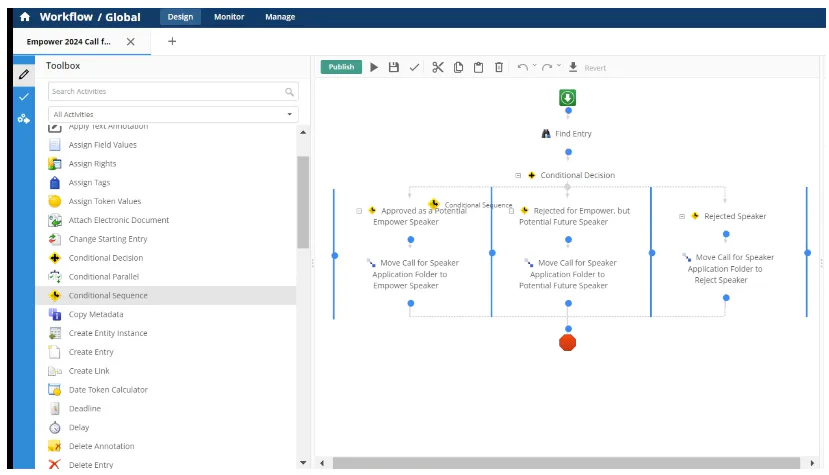Click the red workflow end node
Screen dimensions: 829x475
point(567,343)
